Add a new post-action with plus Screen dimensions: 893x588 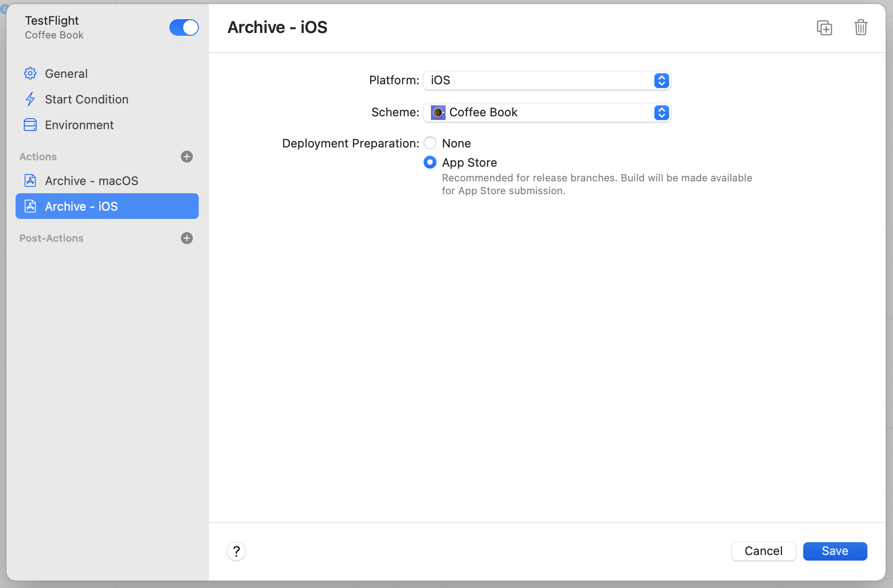tap(187, 238)
